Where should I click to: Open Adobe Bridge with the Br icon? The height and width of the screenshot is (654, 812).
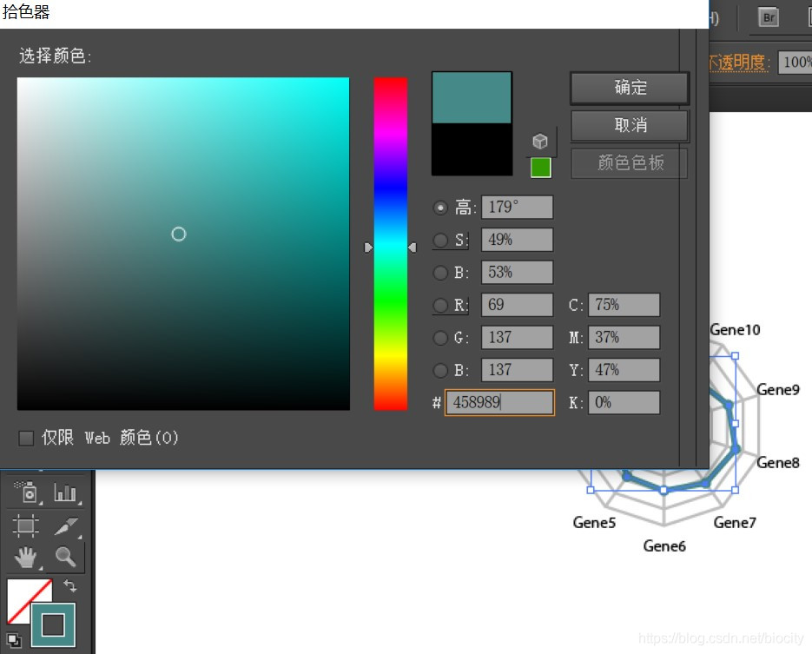coord(768,17)
